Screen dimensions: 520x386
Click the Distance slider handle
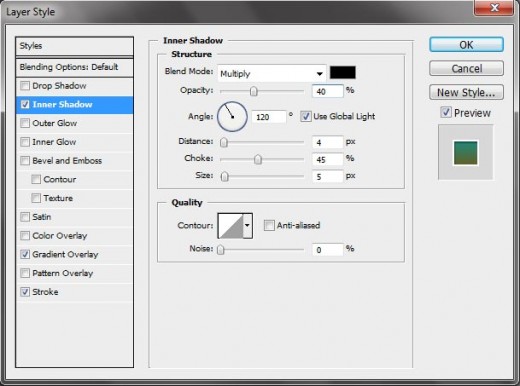coord(224,142)
